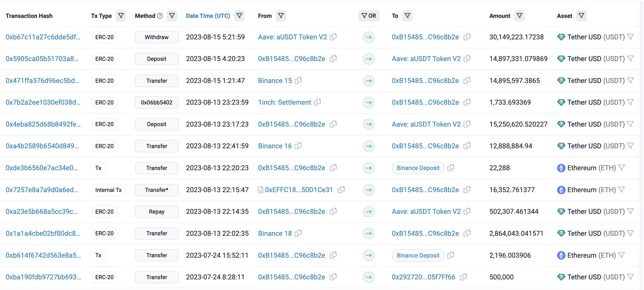Viewport: 644px width, 290px height.
Task: Open the Date Time (UTC) filter icon
Action: point(239,16)
